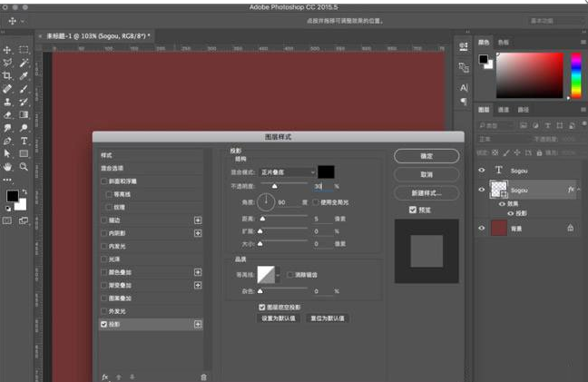Toggle the 预览 preview checkbox
Screen dimensions: 588x382
pos(413,210)
